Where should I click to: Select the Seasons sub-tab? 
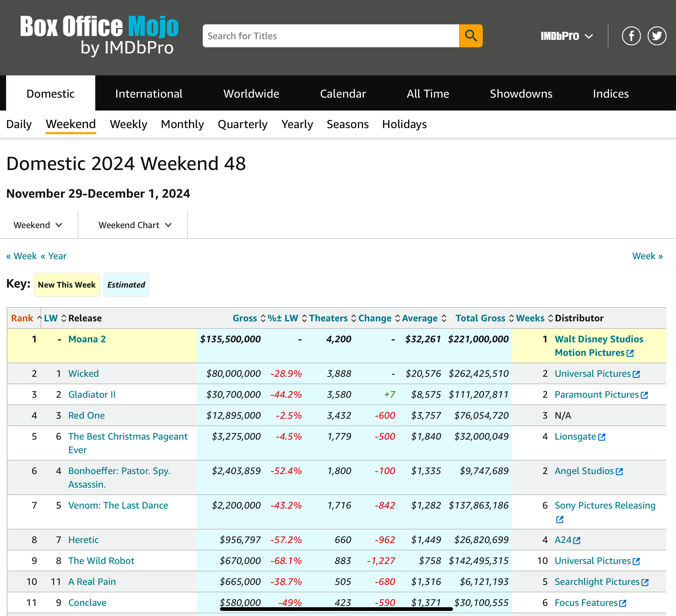pos(348,124)
